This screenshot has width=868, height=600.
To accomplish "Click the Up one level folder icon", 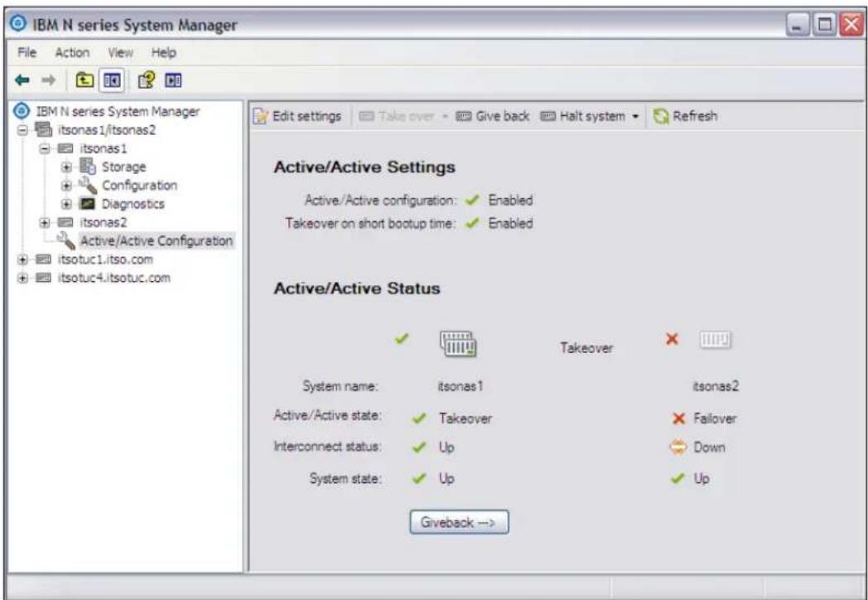I will point(84,81).
